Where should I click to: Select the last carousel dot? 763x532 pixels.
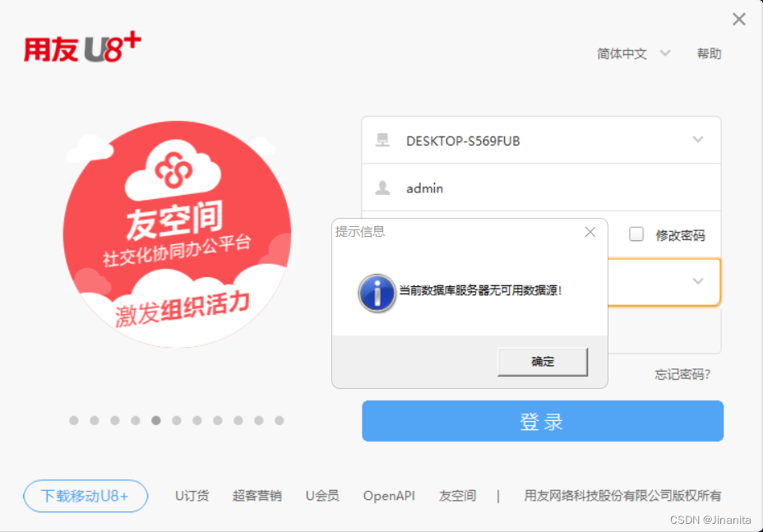(280, 420)
